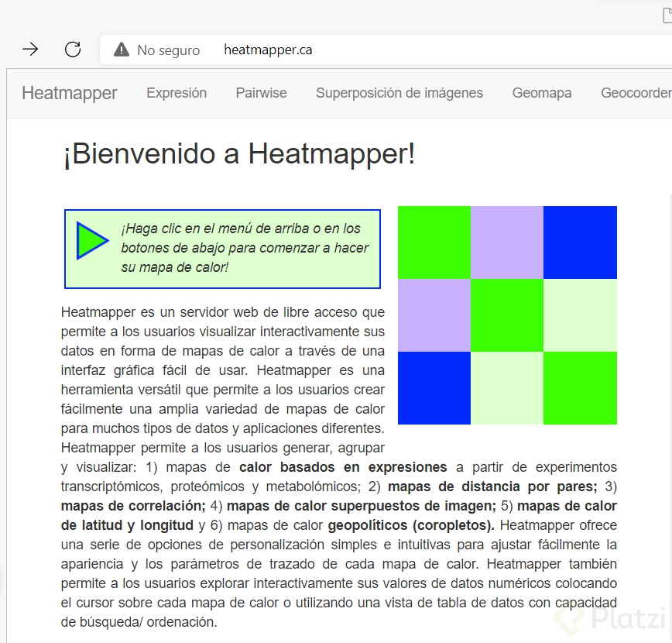Viewport: 672px width, 643px height.
Task: Click the green play triangle icon
Action: (92, 241)
